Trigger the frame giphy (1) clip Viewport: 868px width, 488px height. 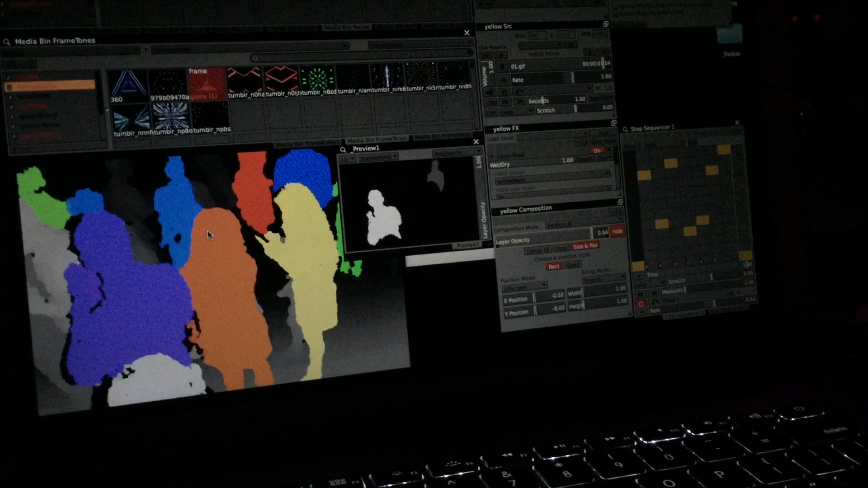207,84
